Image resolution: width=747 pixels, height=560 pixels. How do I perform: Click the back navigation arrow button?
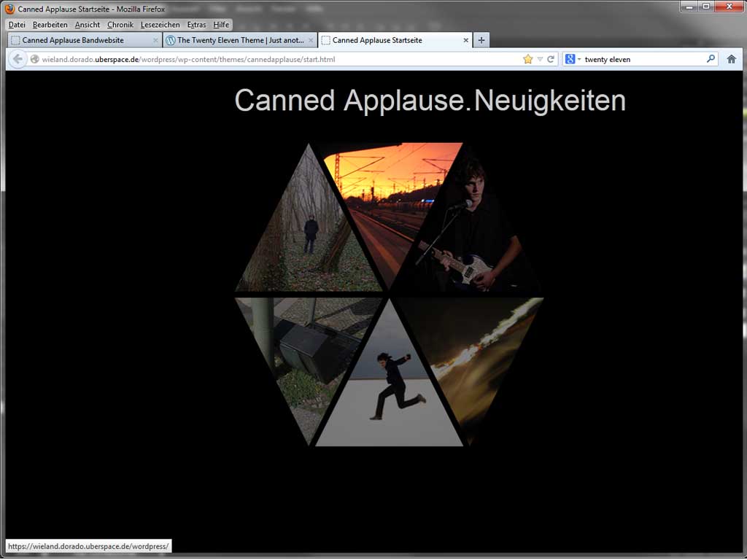[x=18, y=59]
